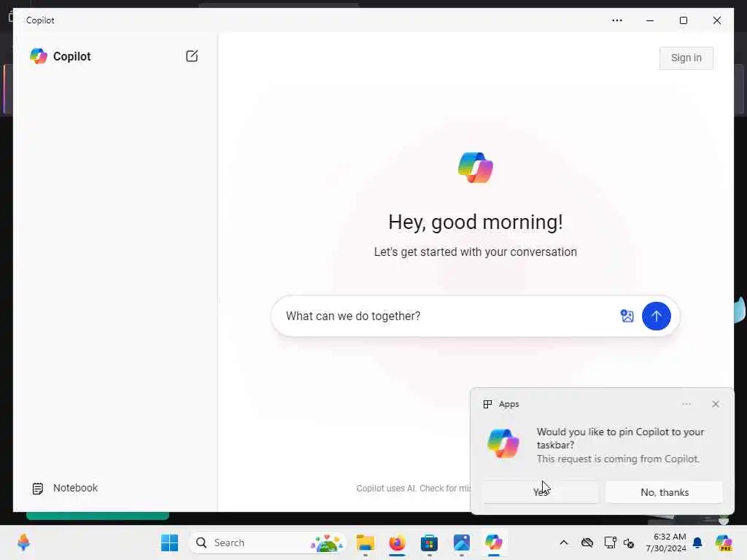The height and width of the screenshot is (560, 747).
Task: Open the clock showing 6:32 AM
Action: [666, 542]
